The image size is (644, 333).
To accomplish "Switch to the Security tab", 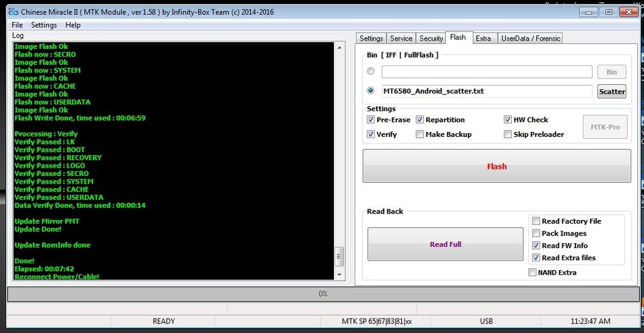I will tap(431, 38).
